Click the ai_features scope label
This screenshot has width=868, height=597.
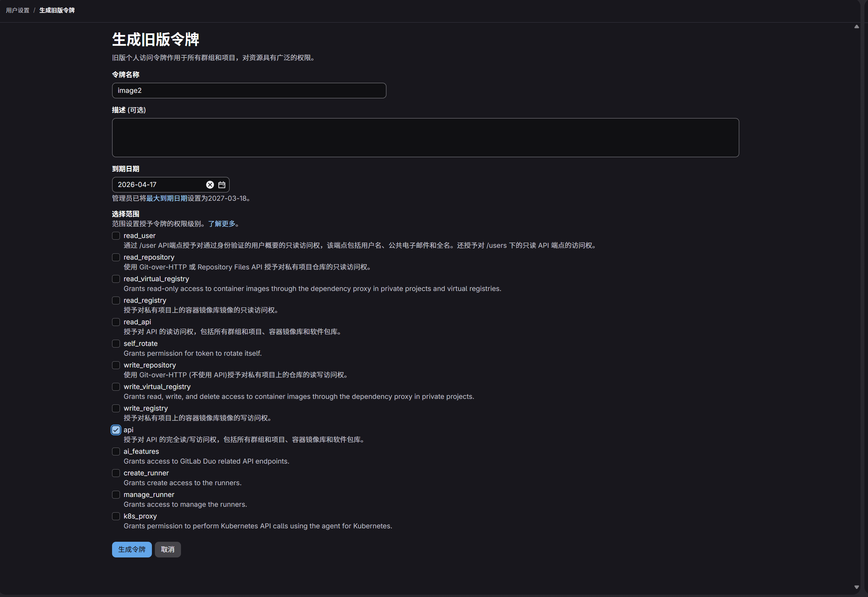(x=141, y=452)
